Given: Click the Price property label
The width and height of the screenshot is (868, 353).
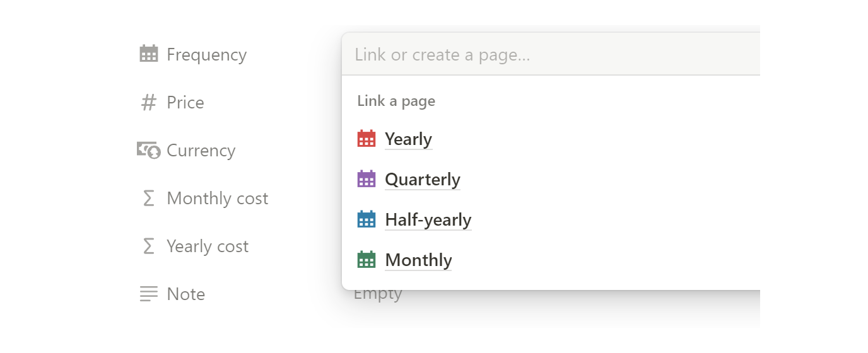Looking at the screenshot, I should (x=185, y=103).
